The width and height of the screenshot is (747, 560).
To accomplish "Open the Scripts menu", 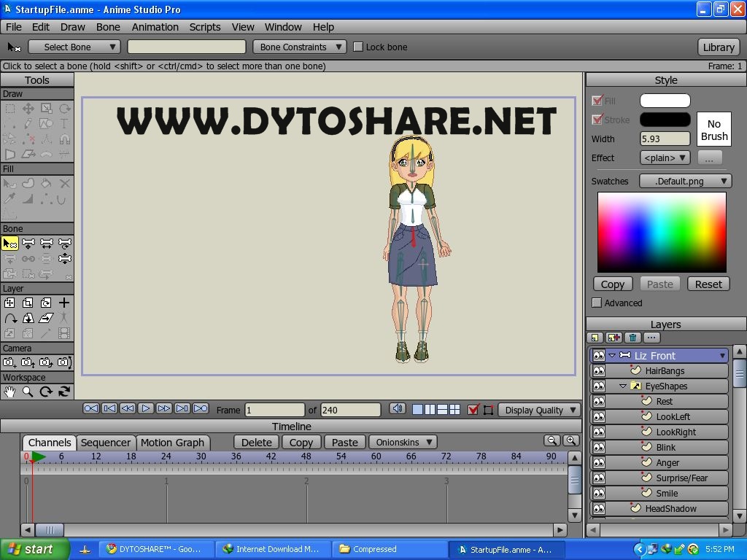I will (x=205, y=27).
